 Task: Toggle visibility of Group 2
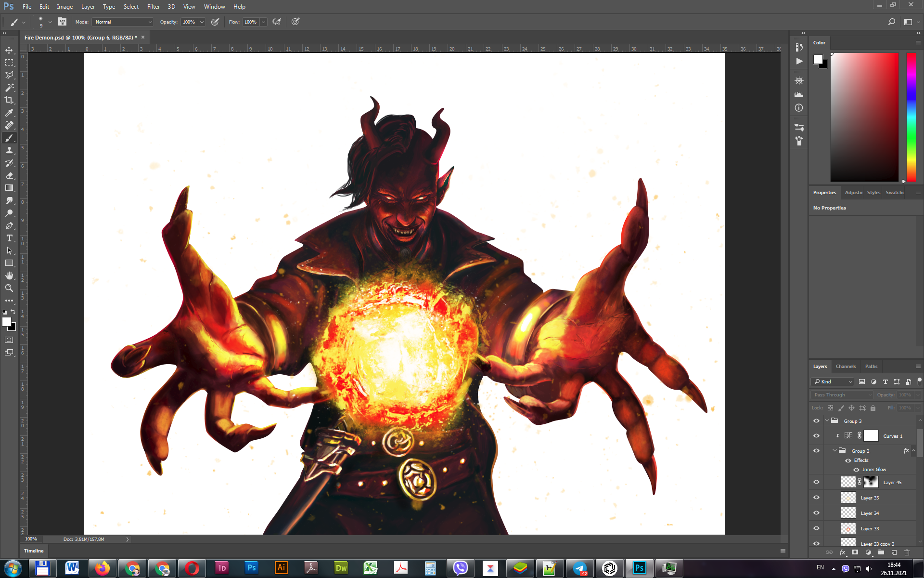click(816, 451)
